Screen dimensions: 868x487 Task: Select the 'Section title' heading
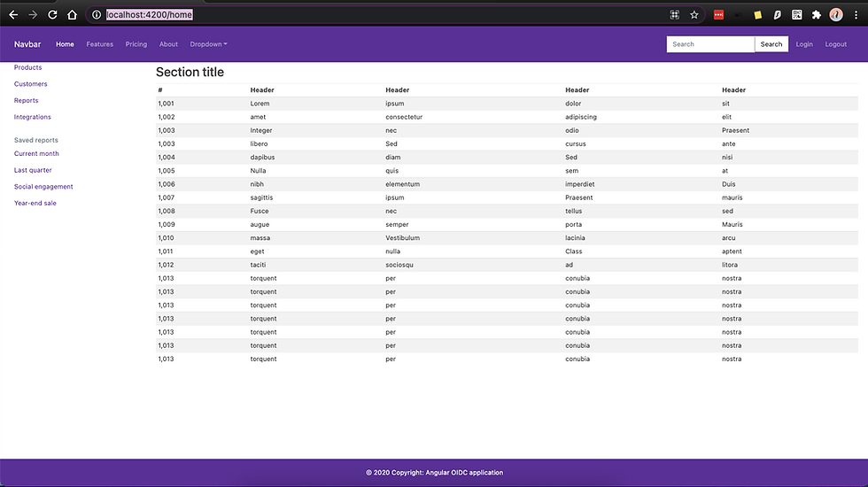coord(190,72)
